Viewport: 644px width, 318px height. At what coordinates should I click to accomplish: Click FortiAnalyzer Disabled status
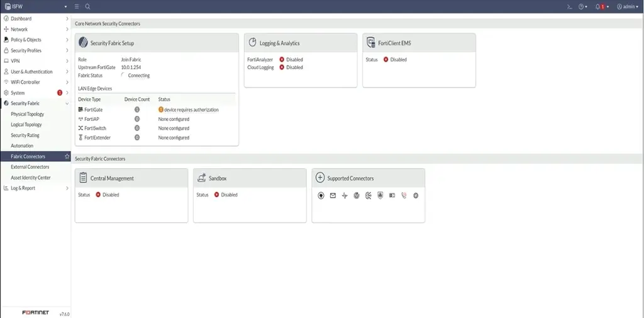pos(291,60)
